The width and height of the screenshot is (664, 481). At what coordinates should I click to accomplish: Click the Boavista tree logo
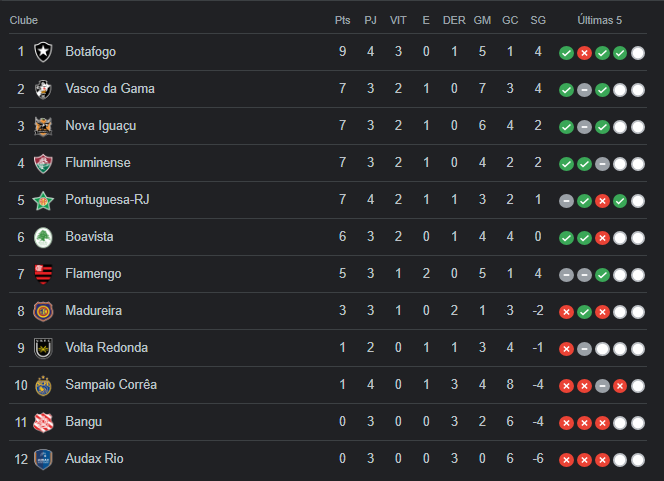(x=43, y=237)
